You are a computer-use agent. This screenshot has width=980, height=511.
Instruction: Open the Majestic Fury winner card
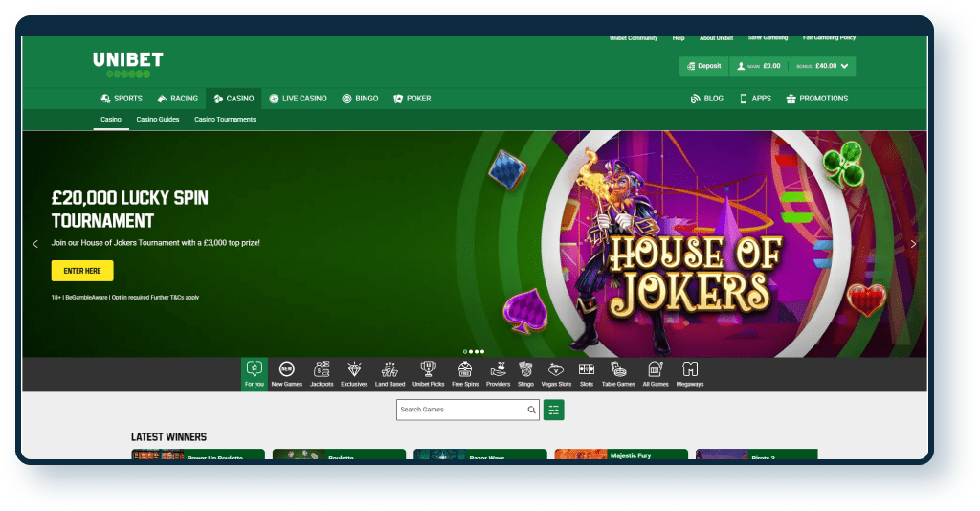coord(621,455)
